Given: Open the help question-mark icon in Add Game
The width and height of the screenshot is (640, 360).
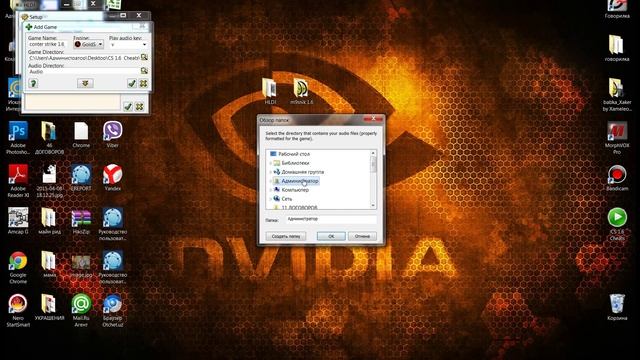Looking at the screenshot, I should (33, 83).
